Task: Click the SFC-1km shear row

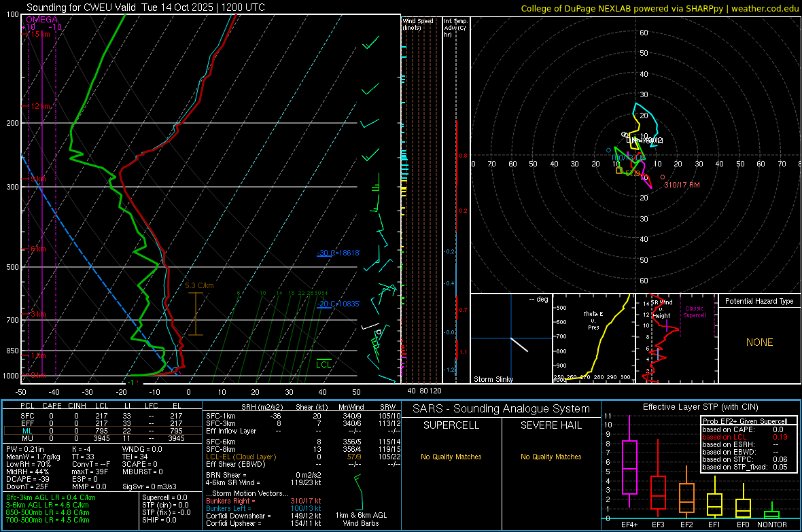Action: pos(303,416)
